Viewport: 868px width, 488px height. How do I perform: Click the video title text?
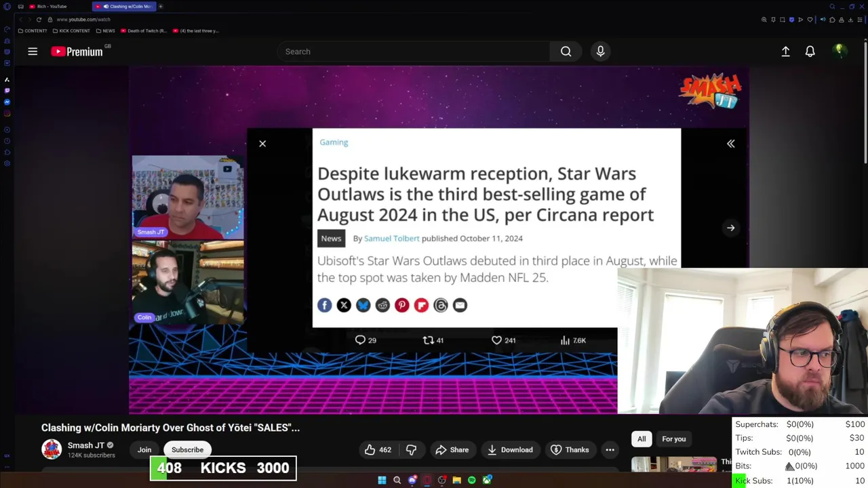[170, 428]
